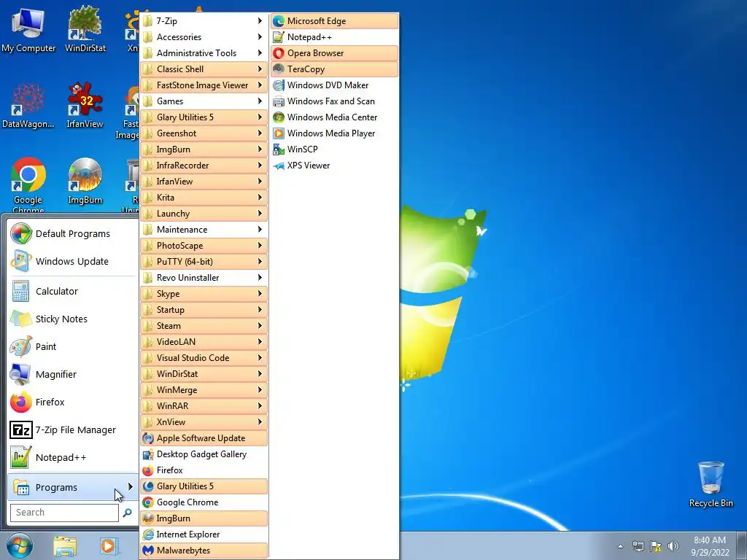Image resolution: width=747 pixels, height=560 pixels.
Task: Start Windows Media Center
Action: point(334,117)
